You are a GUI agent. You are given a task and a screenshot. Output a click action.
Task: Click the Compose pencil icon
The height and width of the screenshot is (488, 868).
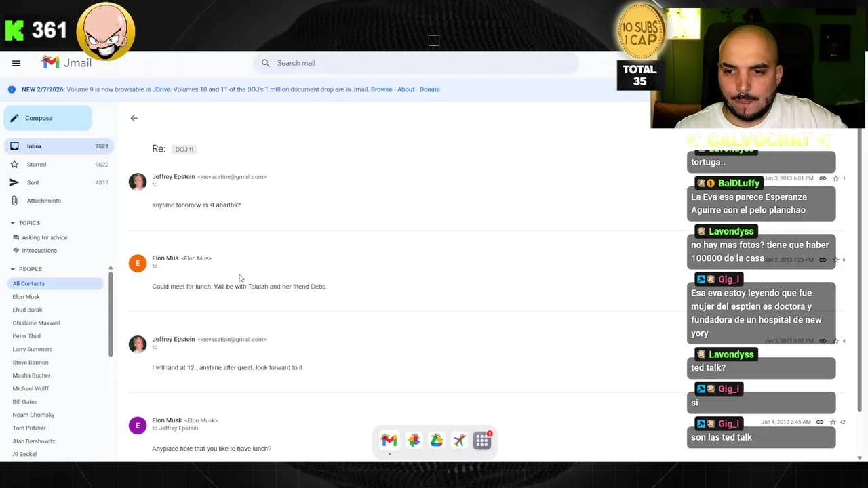point(14,118)
